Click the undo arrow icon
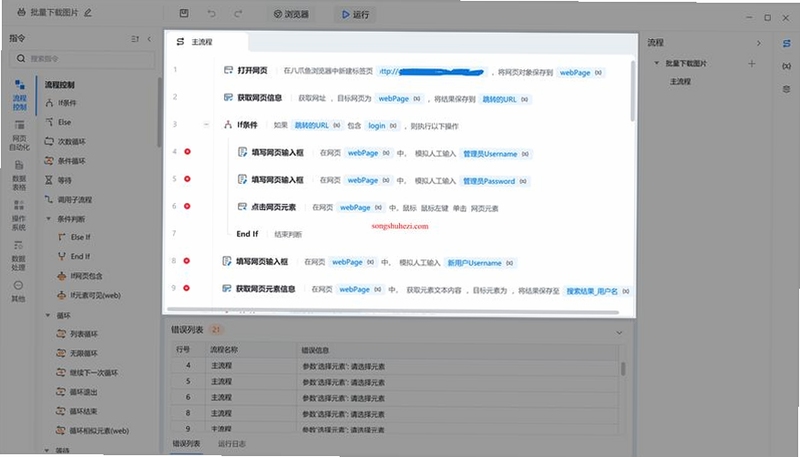 [x=211, y=14]
